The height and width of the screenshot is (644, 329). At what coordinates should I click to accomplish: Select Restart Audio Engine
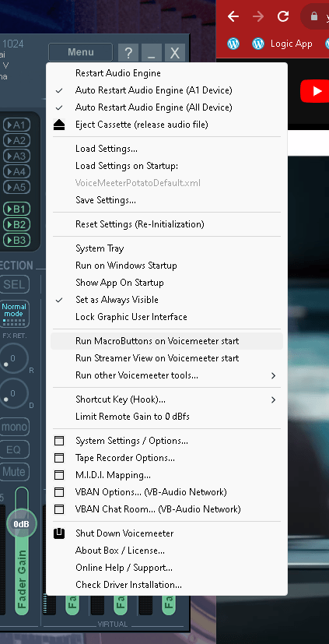[x=166, y=73]
